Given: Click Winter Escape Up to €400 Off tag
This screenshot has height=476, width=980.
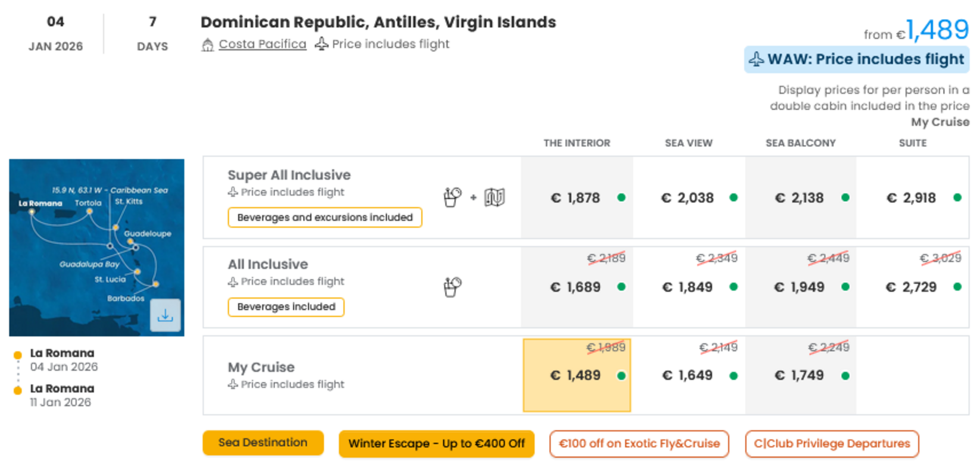Looking at the screenshot, I should pyautogui.click(x=436, y=444).
